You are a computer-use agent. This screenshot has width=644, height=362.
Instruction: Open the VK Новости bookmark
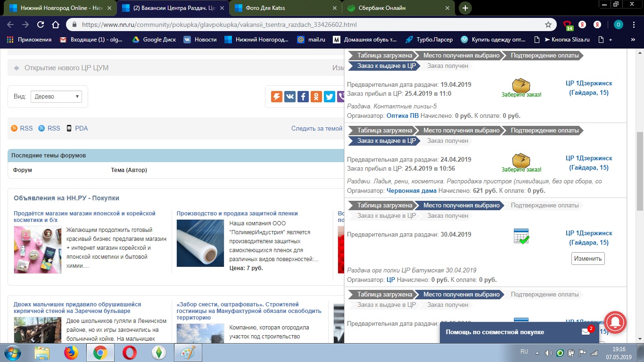point(200,40)
